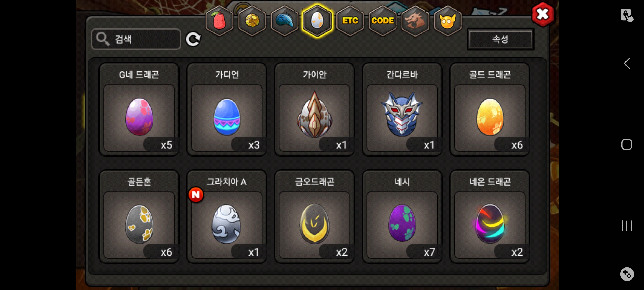Open the CODE tab
Viewport: 644px width, 290px height.
click(383, 21)
